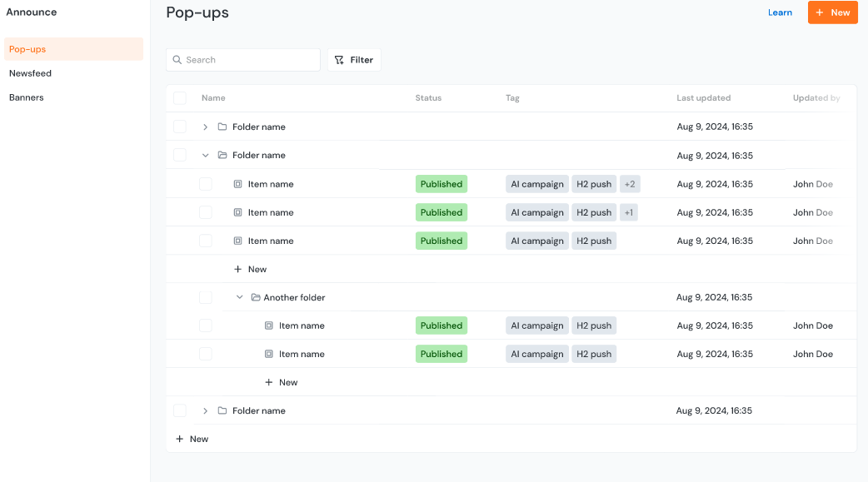The width and height of the screenshot is (868, 482).
Task: Click the magnifier icon in the search box
Action: tap(177, 60)
